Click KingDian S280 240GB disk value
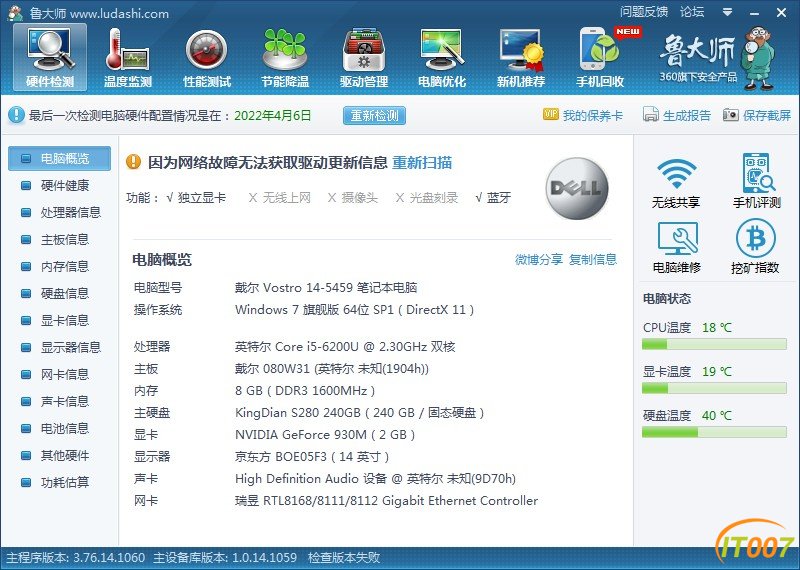This screenshot has height=570, width=800. (360, 413)
